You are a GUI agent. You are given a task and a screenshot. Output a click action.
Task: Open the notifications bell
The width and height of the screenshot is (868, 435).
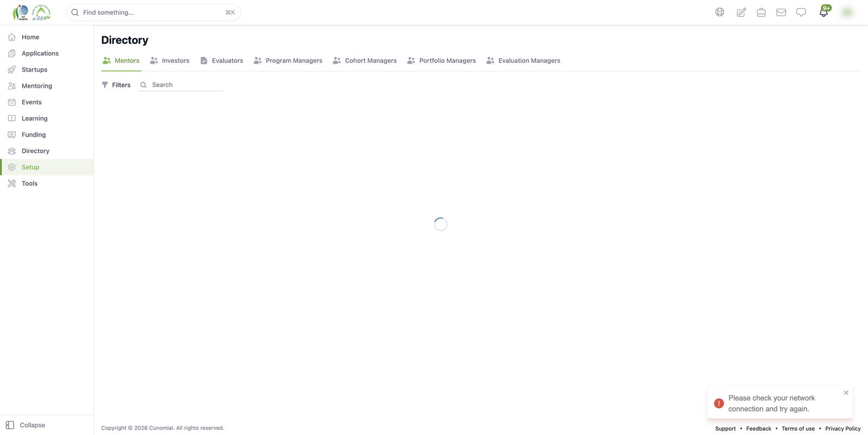click(824, 12)
